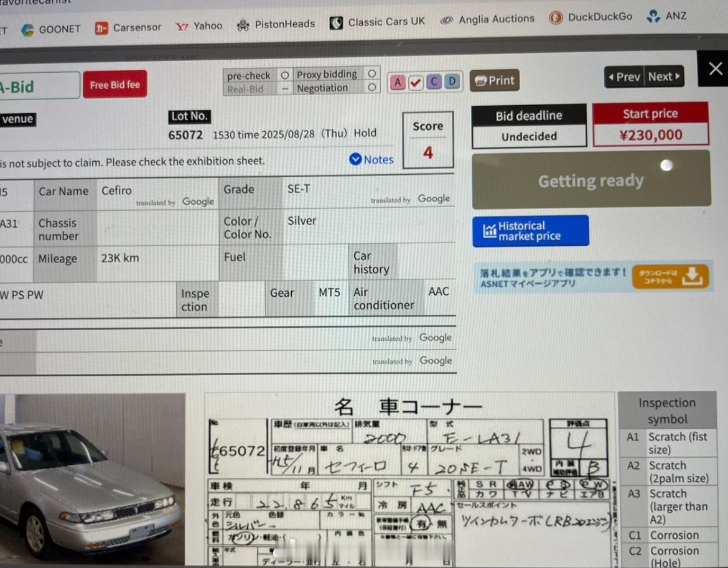Viewport: 728px width, 568px height.
Task: Open the ANZ bookmark
Action: coord(667,16)
